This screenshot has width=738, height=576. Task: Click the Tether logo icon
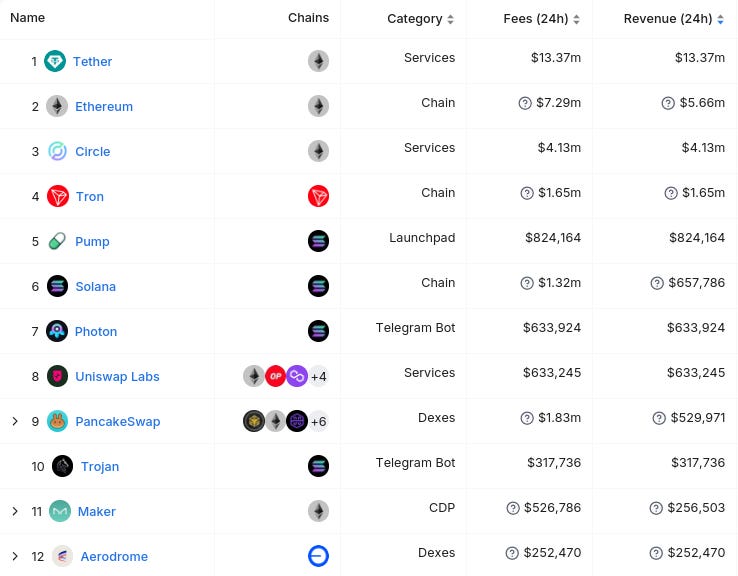click(x=55, y=61)
